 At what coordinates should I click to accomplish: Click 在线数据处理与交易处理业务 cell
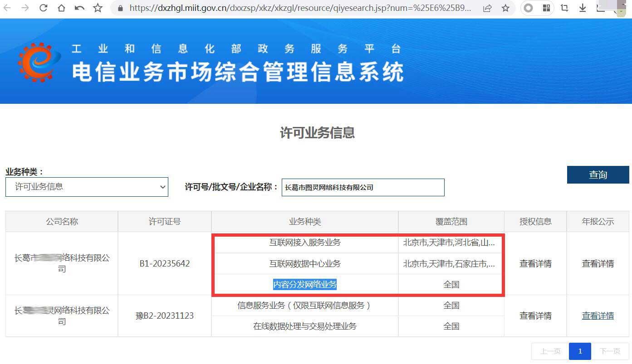[x=305, y=326]
